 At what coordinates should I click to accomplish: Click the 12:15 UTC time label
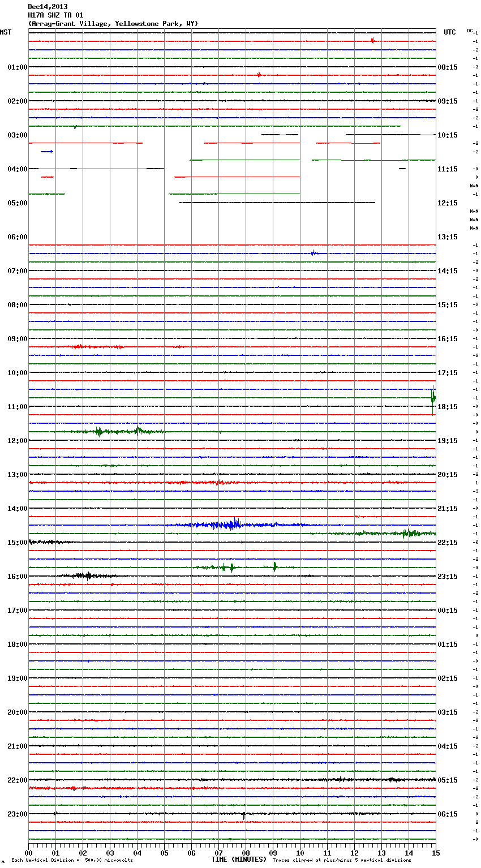[x=448, y=203]
